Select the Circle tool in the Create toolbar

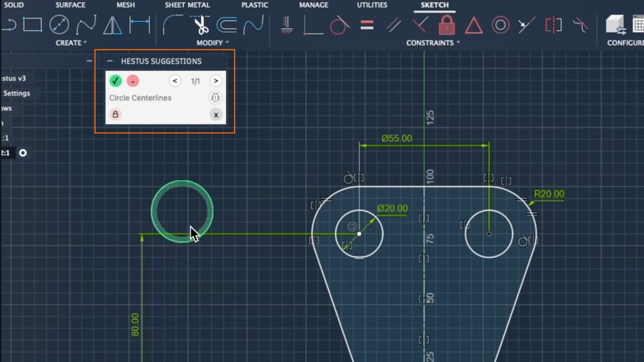tap(59, 24)
